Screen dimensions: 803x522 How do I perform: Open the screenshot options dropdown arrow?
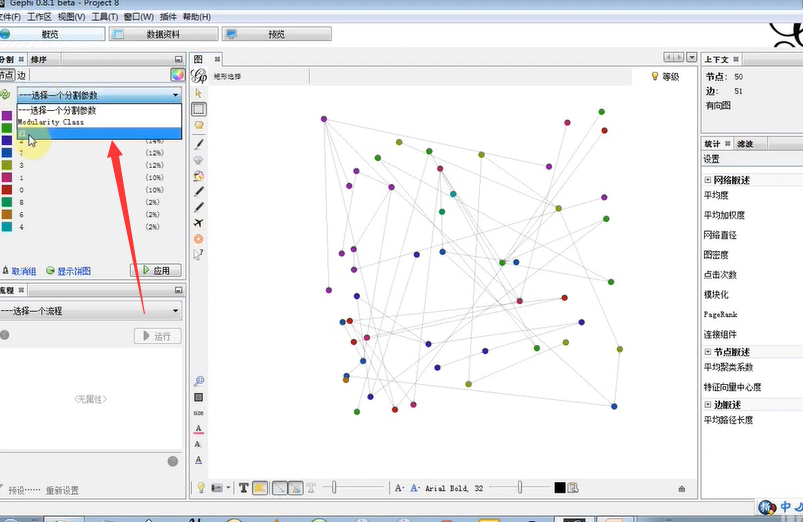pyautogui.click(x=228, y=488)
